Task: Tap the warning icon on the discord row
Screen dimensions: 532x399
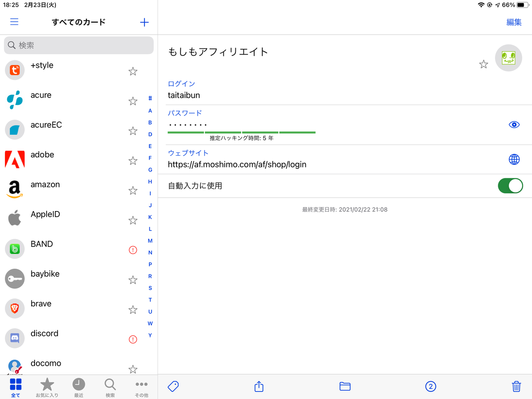Action: tap(133, 340)
